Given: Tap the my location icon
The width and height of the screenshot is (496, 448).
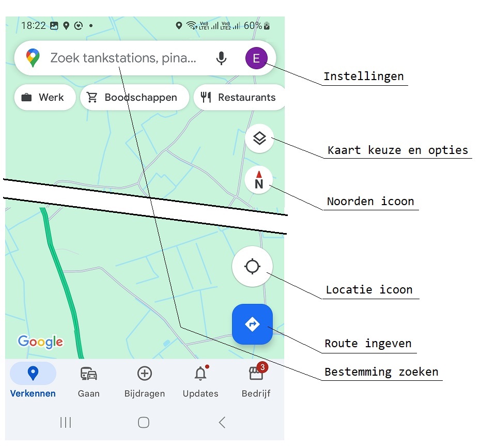Looking at the screenshot, I should (x=252, y=266).
